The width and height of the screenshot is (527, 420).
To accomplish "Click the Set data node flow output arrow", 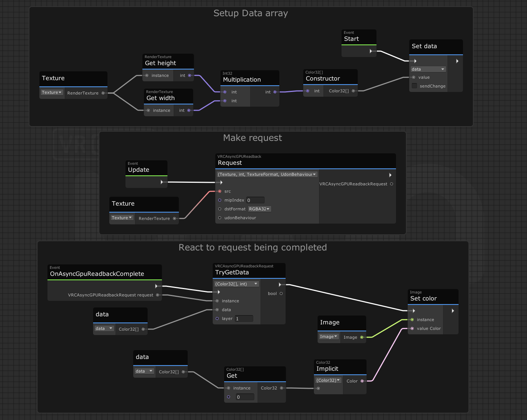I will pos(457,61).
